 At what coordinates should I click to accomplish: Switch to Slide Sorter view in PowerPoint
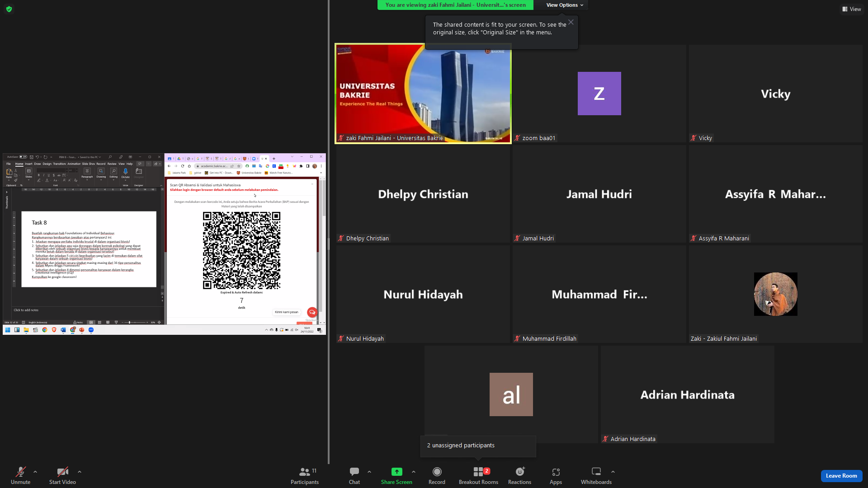coord(99,322)
